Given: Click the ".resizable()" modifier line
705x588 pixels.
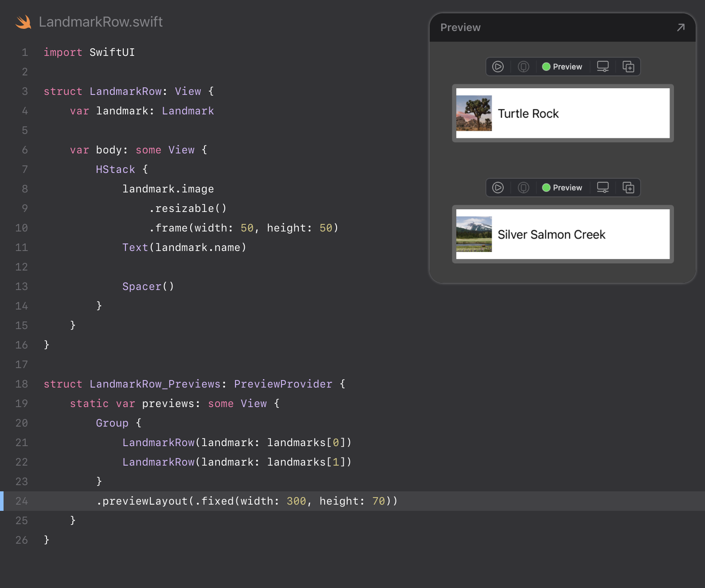Looking at the screenshot, I should (188, 208).
